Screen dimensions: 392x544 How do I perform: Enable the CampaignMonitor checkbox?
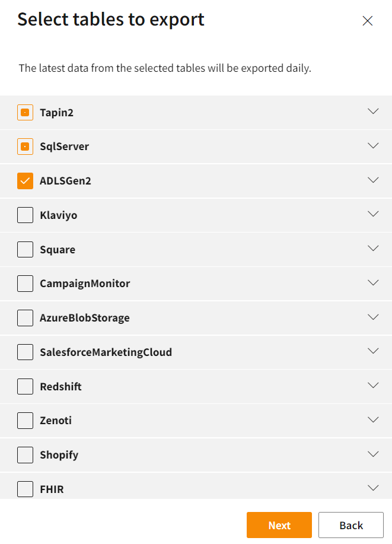coord(25,284)
